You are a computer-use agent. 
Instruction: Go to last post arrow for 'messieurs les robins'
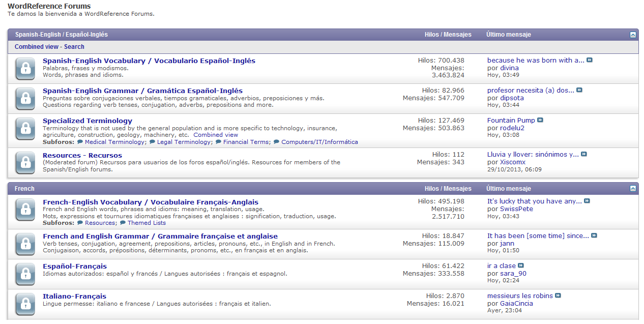tap(558, 296)
